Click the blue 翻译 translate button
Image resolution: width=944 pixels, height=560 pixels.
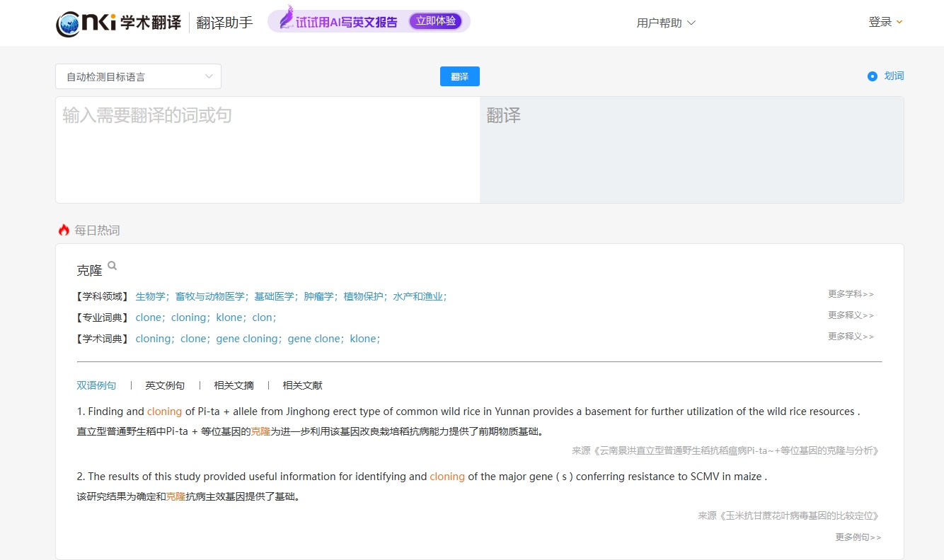pyautogui.click(x=459, y=76)
